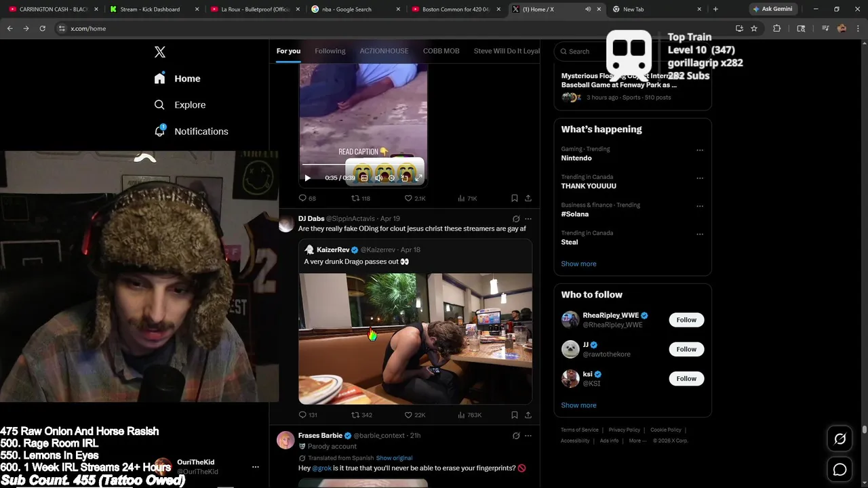Follow the ksi account
This screenshot has width=868, height=488.
(x=686, y=379)
